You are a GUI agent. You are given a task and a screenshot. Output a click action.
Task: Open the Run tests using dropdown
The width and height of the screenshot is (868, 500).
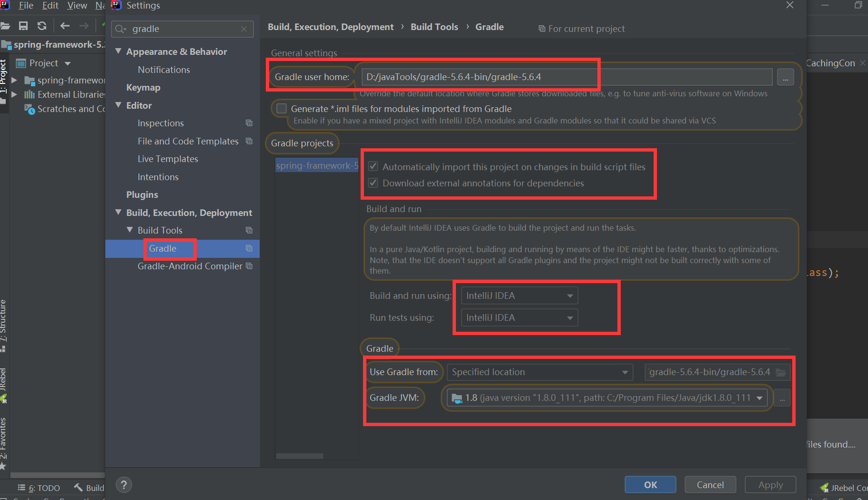pyautogui.click(x=519, y=317)
